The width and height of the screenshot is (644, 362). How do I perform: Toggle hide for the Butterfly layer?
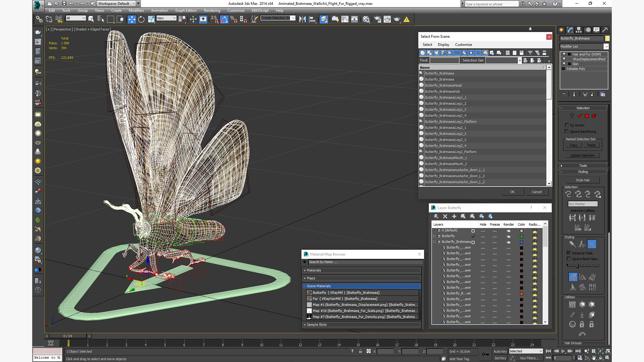point(483,236)
